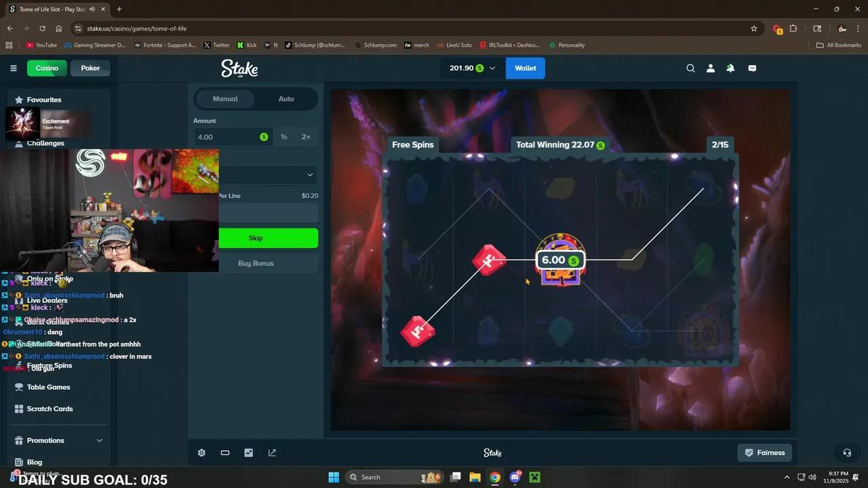
Task: Switch to the Manual betting tab
Action: pos(224,98)
